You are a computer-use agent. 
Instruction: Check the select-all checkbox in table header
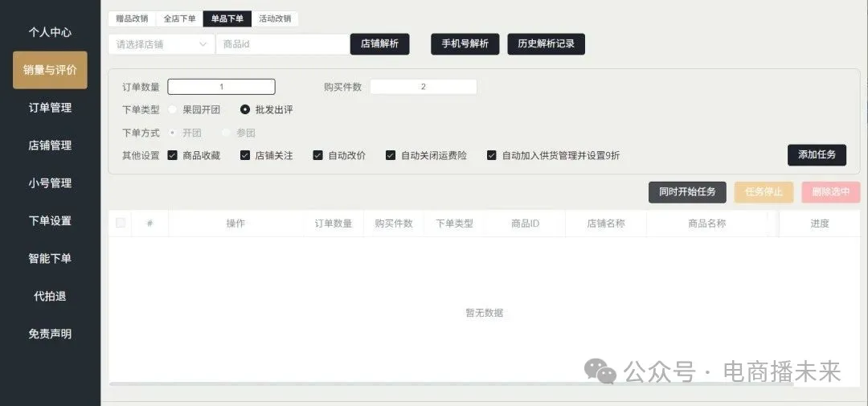click(121, 223)
